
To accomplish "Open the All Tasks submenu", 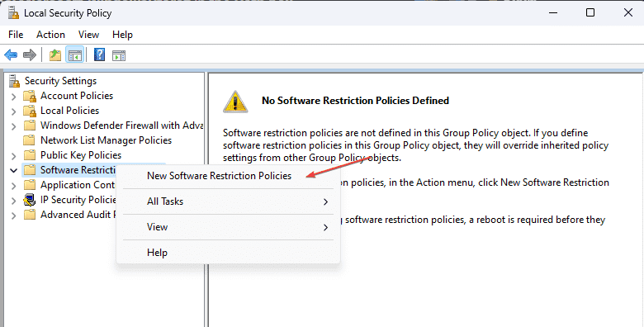I will tap(229, 201).
